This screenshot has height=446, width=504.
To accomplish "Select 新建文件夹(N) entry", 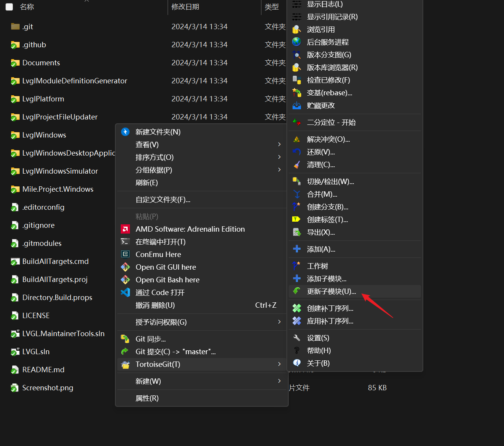I will tap(202, 132).
